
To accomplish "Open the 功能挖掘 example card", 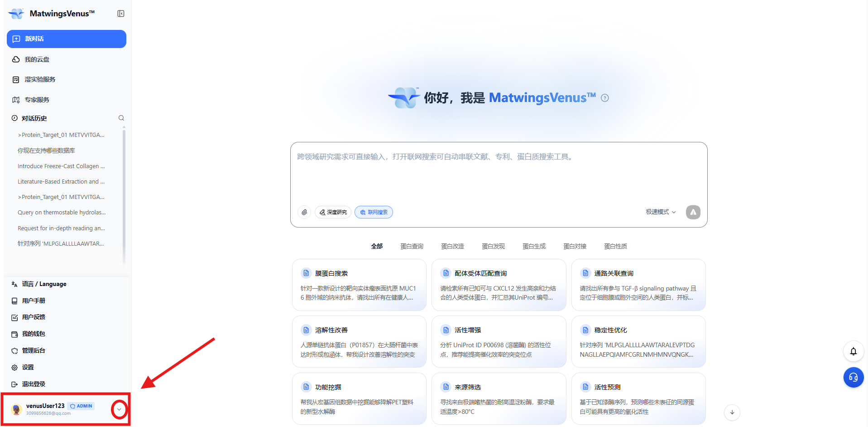I will pyautogui.click(x=359, y=399).
